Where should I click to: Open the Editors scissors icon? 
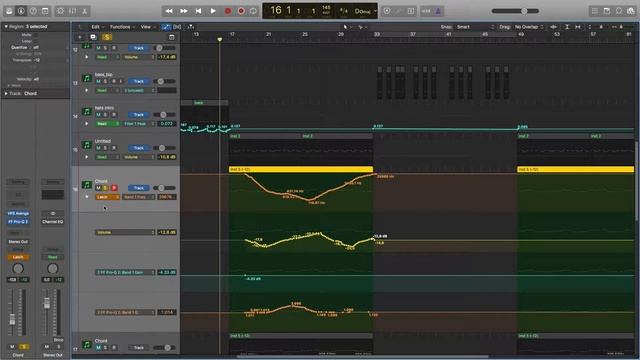(84, 11)
